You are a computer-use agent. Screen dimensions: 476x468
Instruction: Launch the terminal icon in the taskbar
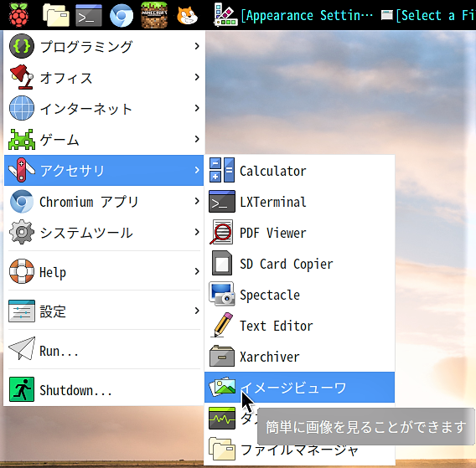pos(89,15)
